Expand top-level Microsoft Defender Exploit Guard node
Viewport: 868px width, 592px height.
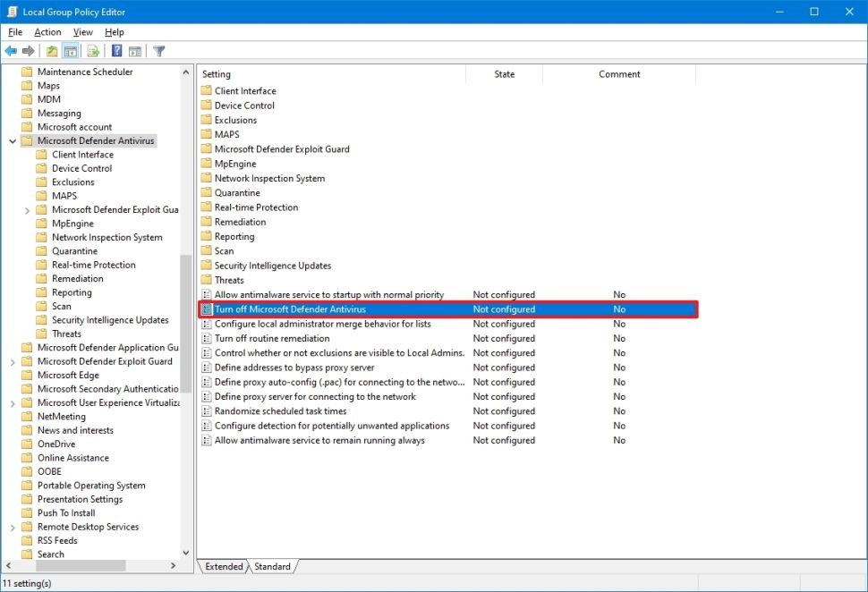(13, 362)
